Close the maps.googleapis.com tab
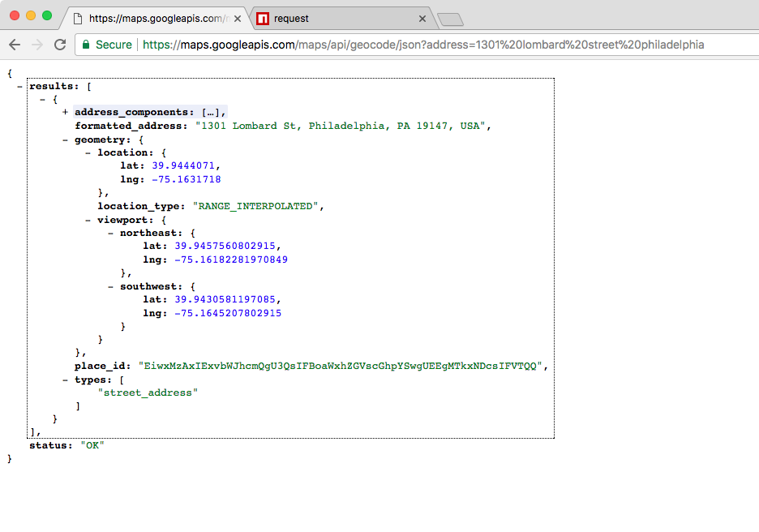 click(x=236, y=18)
